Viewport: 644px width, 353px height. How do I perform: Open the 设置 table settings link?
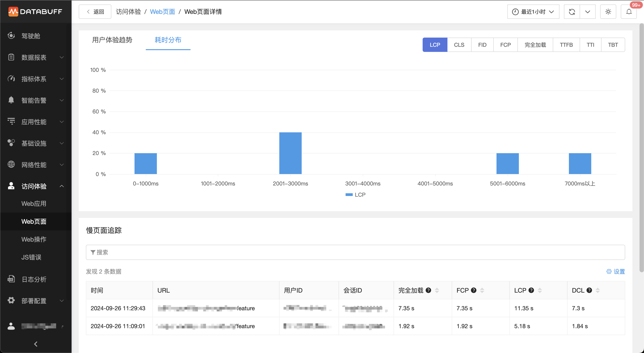[x=616, y=272]
